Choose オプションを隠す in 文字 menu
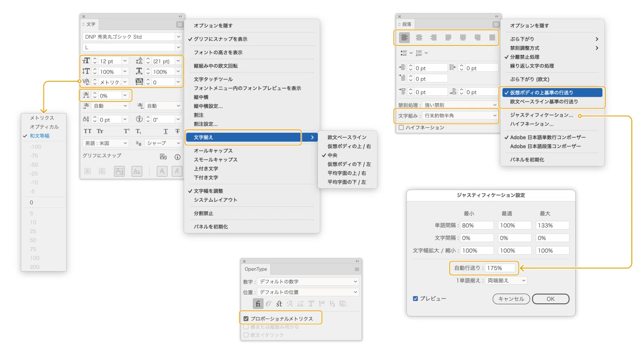 coord(213,26)
